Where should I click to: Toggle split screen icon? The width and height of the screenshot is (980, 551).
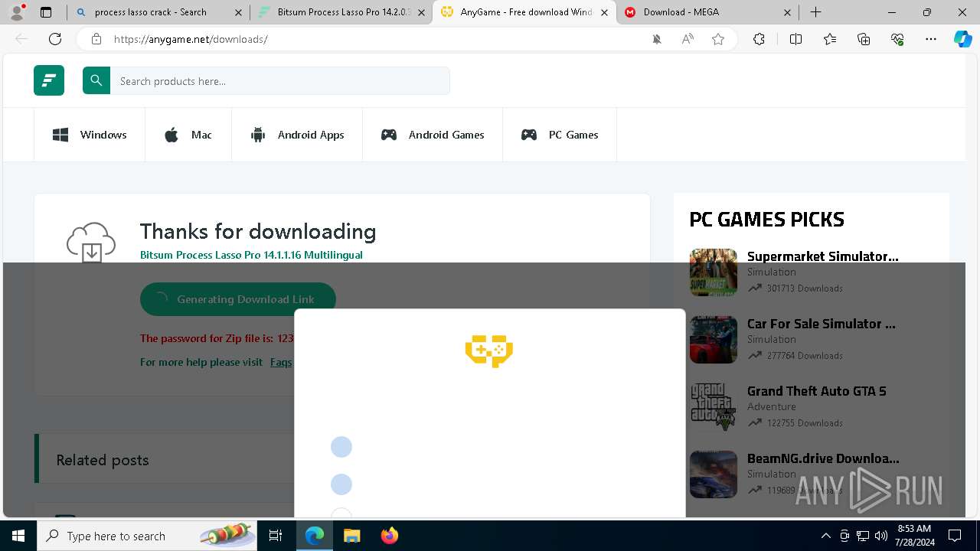point(795,39)
